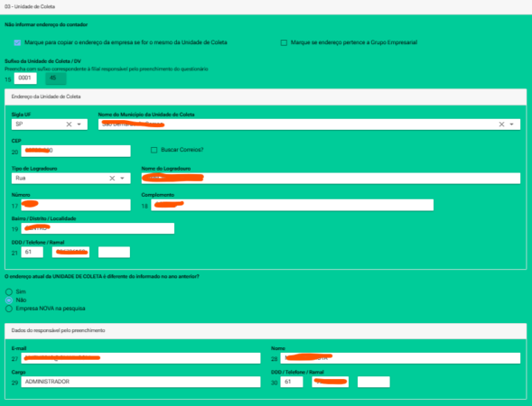
Task: Click the Complemento input field
Action: tap(292, 205)
